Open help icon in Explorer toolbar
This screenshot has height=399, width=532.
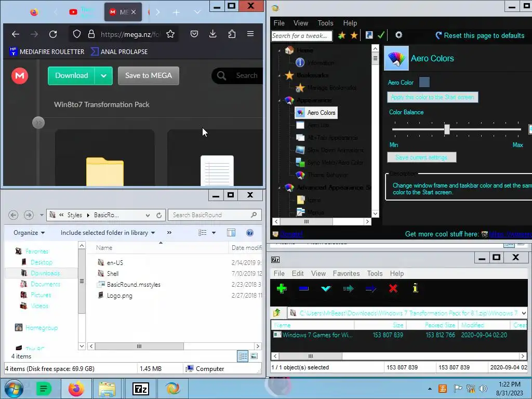coord(250,233)
